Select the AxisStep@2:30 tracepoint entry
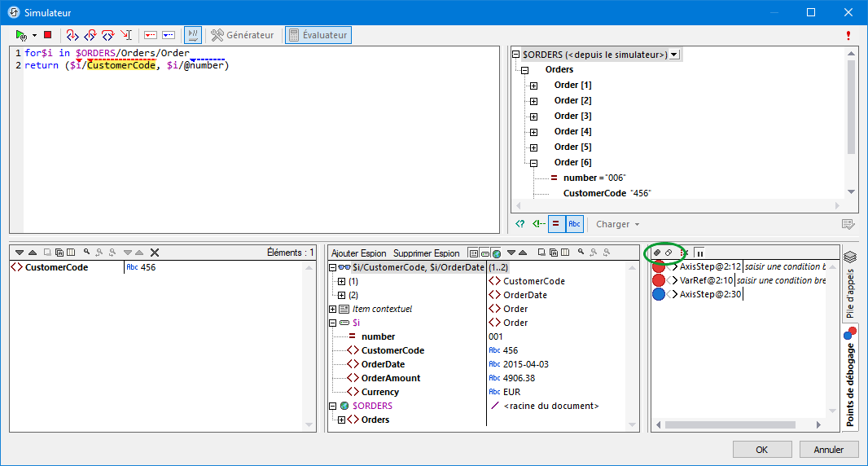This screenshot has height=466, width=868. pos(710,294)
